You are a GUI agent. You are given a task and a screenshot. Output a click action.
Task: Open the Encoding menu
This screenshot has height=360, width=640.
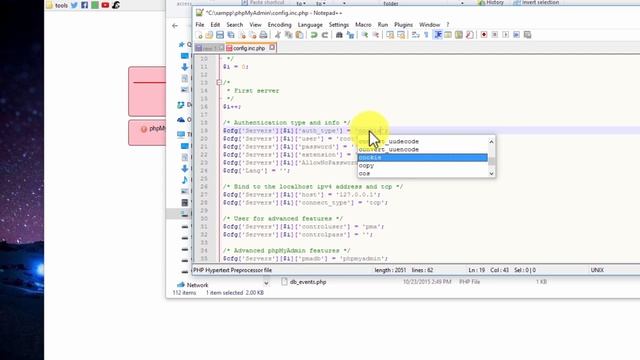(280, 25)
